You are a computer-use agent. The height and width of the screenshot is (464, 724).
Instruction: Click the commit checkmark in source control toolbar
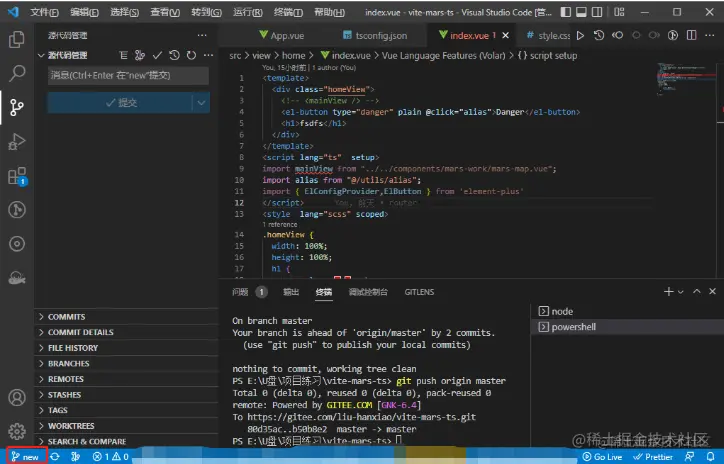[x=157, y=55]
